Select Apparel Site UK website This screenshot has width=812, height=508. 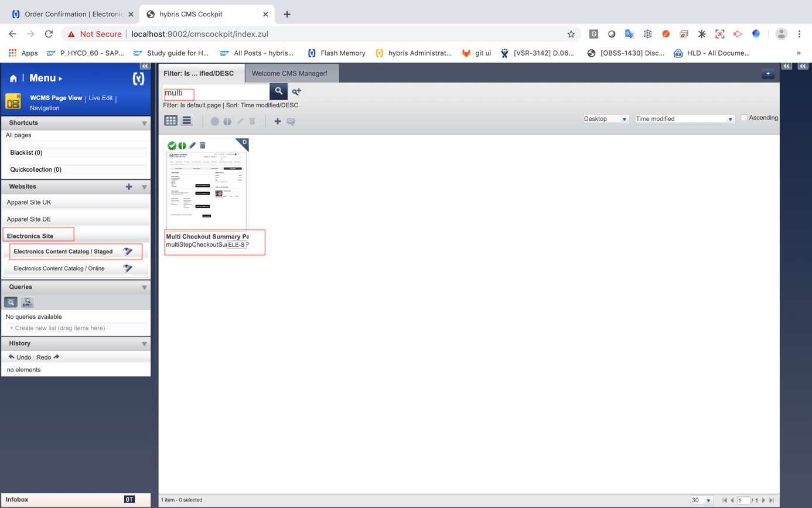pos(29,202)
